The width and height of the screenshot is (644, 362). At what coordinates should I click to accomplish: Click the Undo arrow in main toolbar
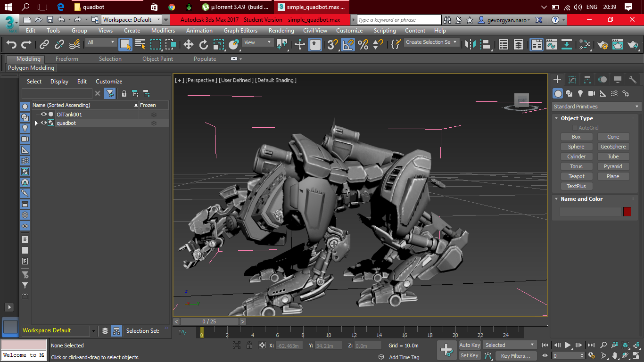click(11, 44)
